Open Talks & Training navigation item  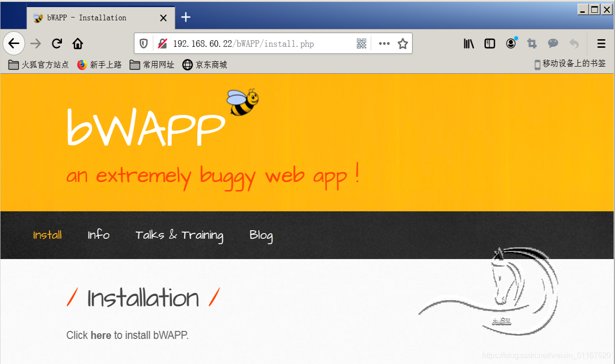pyautogui.click(x=179, y=235)
